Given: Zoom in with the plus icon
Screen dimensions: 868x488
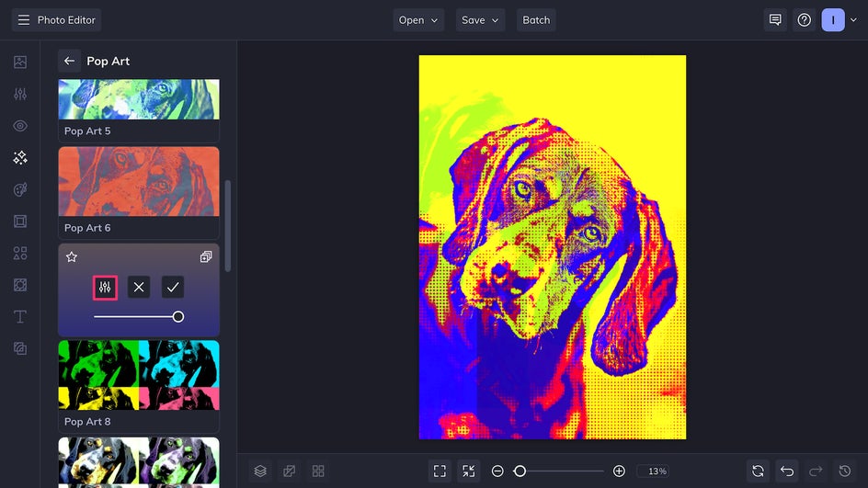Looking at the screenshot, I should click(x=620, y=471).
